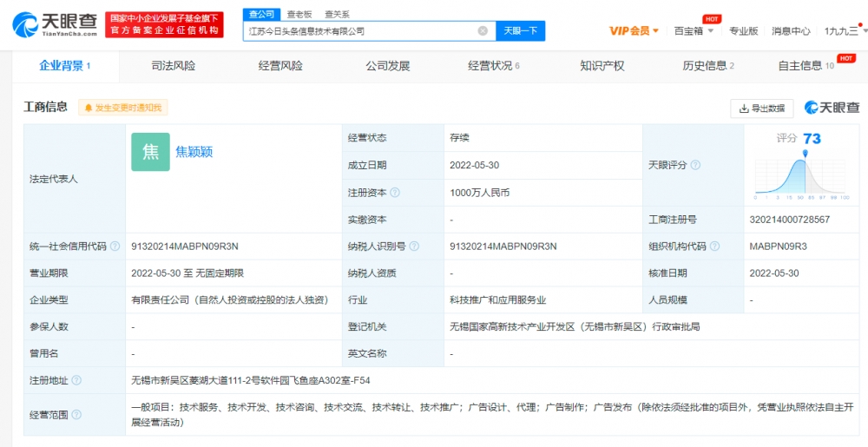This screenshot has height=447, width=868.
Task: Click 发生变更时通知我 button
Action: click(x=123, y=108)
